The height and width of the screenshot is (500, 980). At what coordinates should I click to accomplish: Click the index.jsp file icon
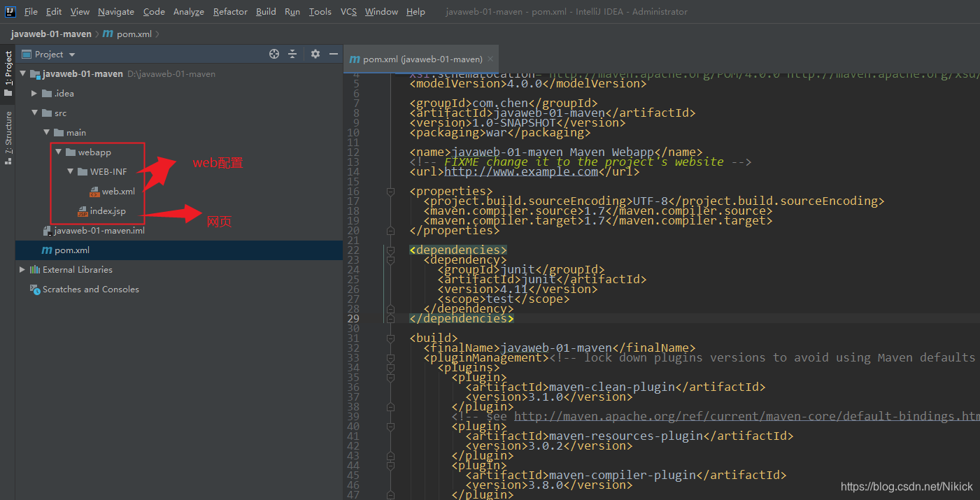83,210
